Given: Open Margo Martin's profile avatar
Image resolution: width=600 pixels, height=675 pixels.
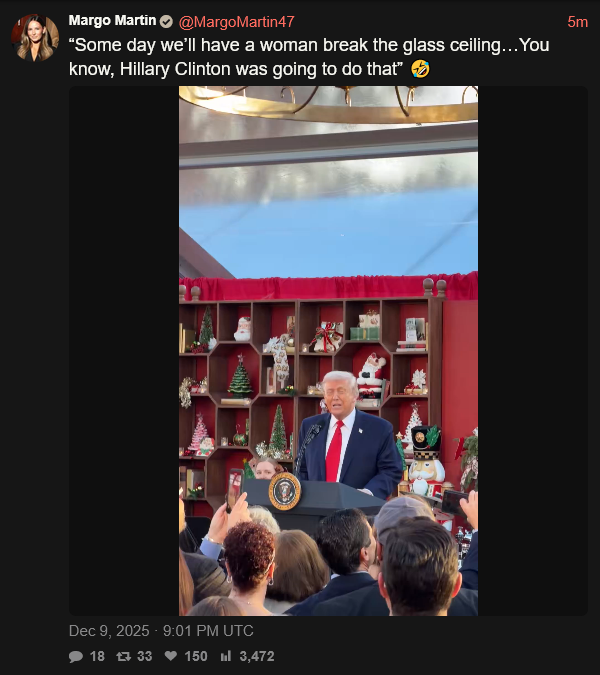Looking at the screenshot, I should point(35,37).
